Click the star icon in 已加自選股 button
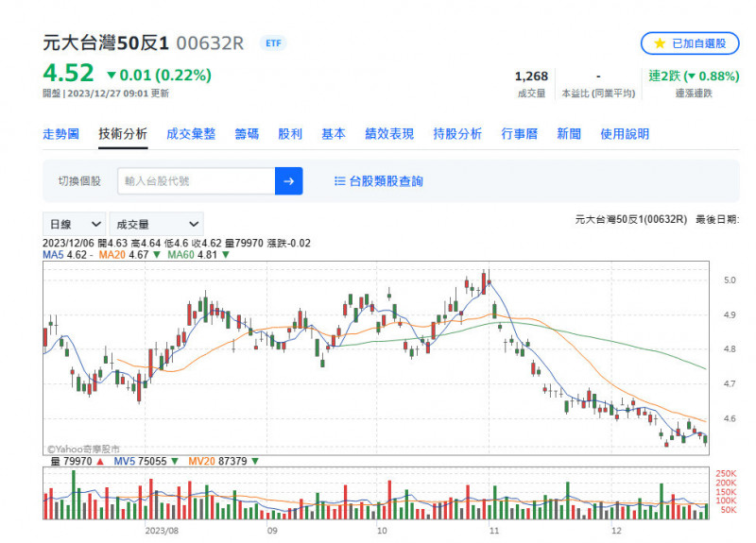The image size is (756, 543). 660,43
